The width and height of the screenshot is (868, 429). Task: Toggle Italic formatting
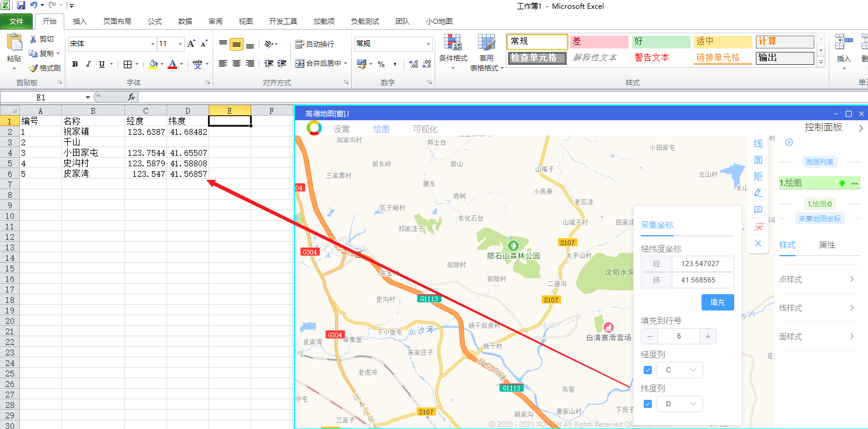(x=89, y=64)
